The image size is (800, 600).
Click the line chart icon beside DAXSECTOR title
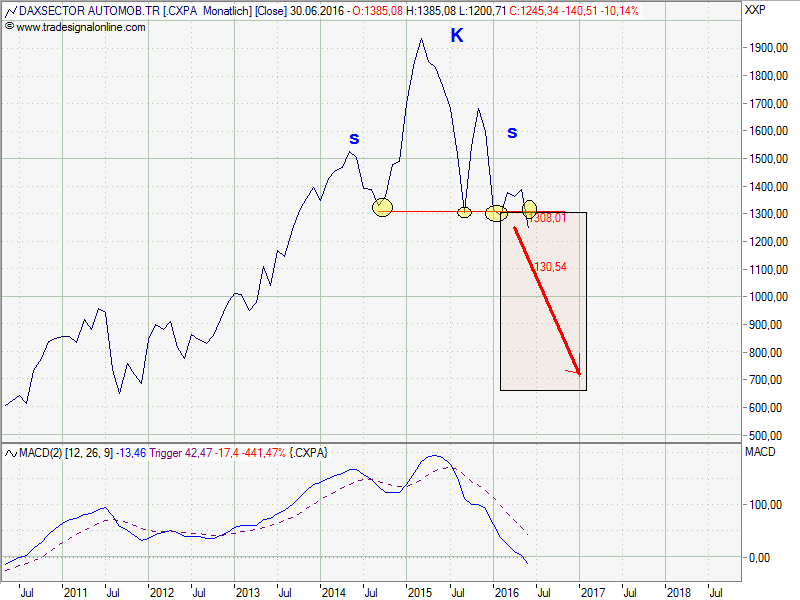(x=8, y=11)
